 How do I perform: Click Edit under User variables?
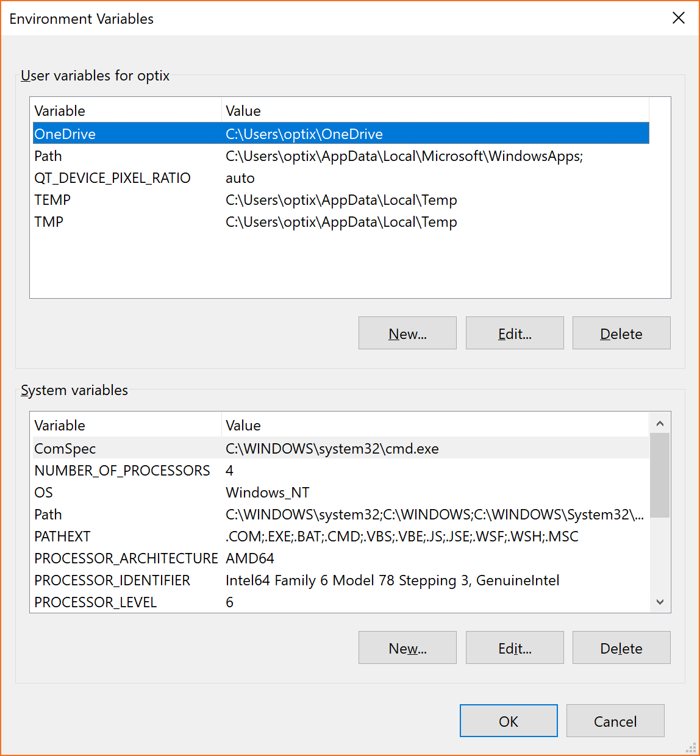pos(514,333)
